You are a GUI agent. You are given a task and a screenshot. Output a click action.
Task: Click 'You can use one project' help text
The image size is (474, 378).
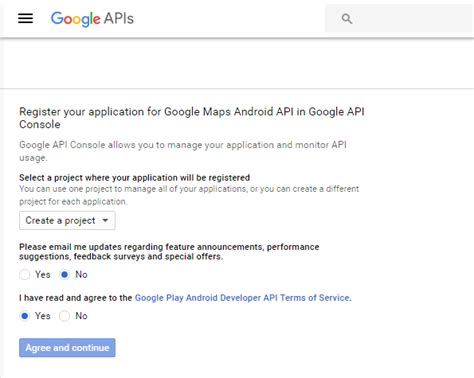[x=189, y=195]
